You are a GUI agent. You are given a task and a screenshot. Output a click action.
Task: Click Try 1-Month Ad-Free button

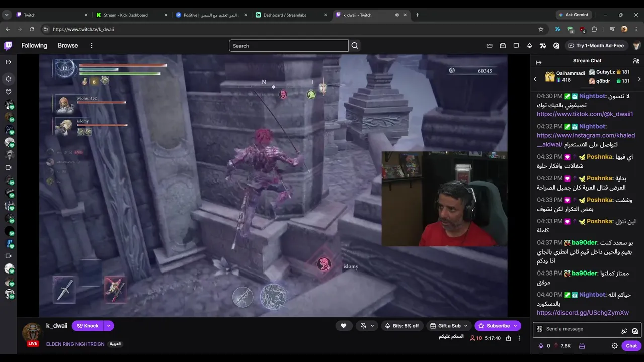[596, 46]
